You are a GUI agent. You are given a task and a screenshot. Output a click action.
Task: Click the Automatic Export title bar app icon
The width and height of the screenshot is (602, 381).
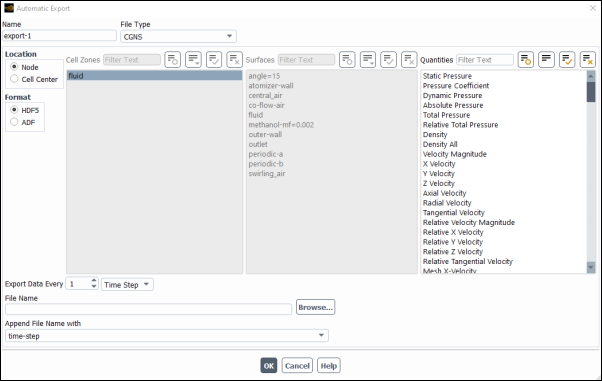(x=9, y=8)
